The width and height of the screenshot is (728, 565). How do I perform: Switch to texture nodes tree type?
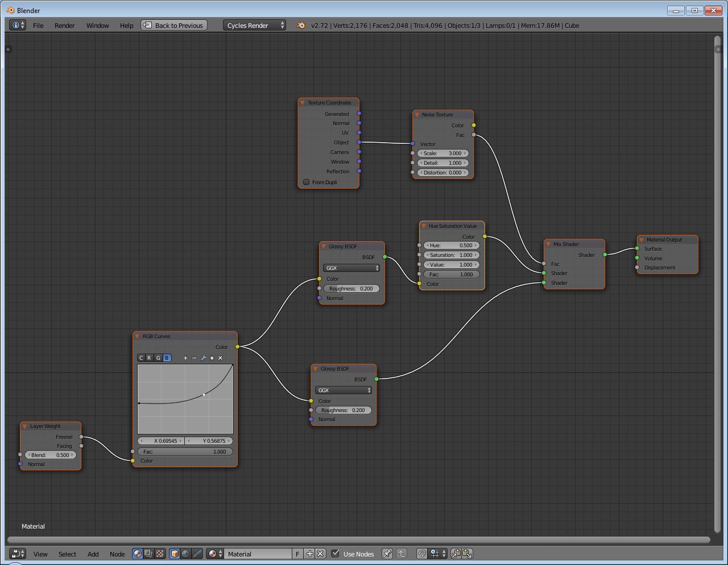[x=160, y=554]
